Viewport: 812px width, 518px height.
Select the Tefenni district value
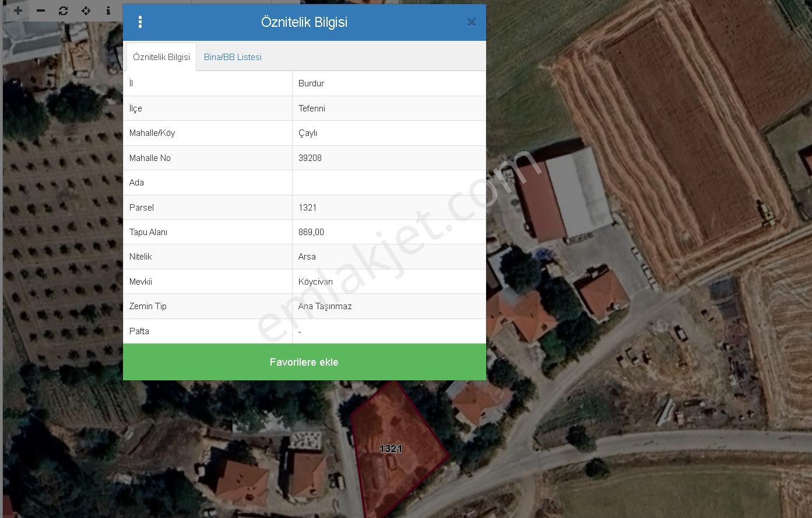[x=311, y=108]
